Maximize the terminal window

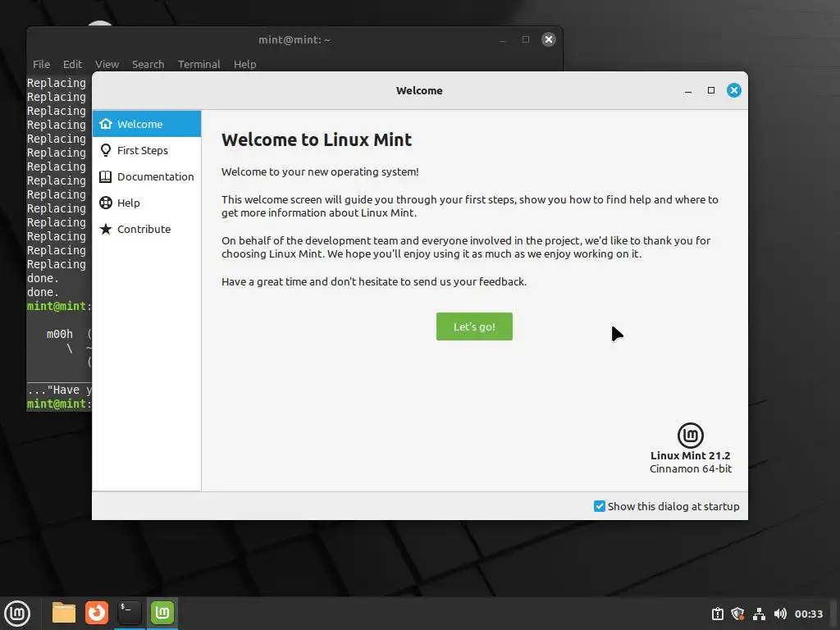[x=526, y=39]
